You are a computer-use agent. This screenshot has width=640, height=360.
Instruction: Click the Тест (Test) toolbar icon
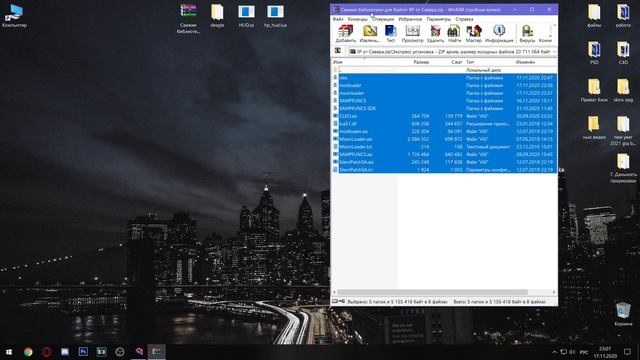click(x=391, y=33)
